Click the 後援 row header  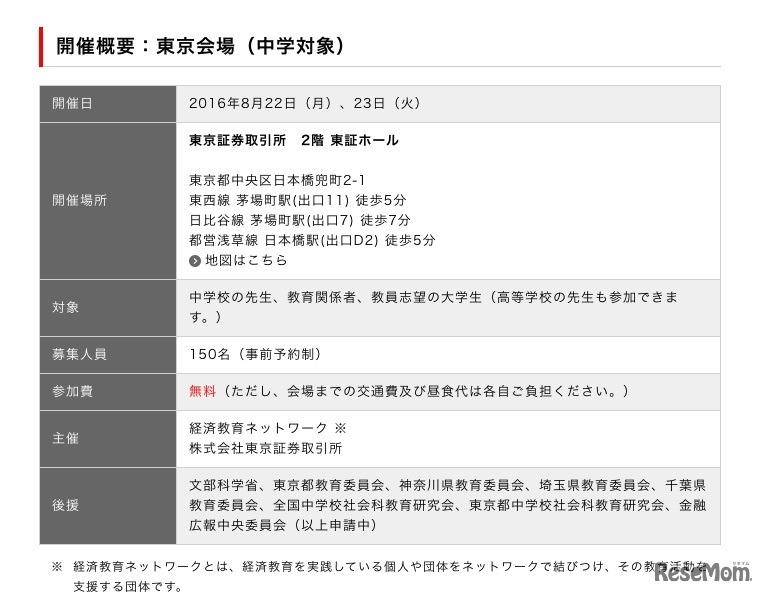tap(108, 505)
